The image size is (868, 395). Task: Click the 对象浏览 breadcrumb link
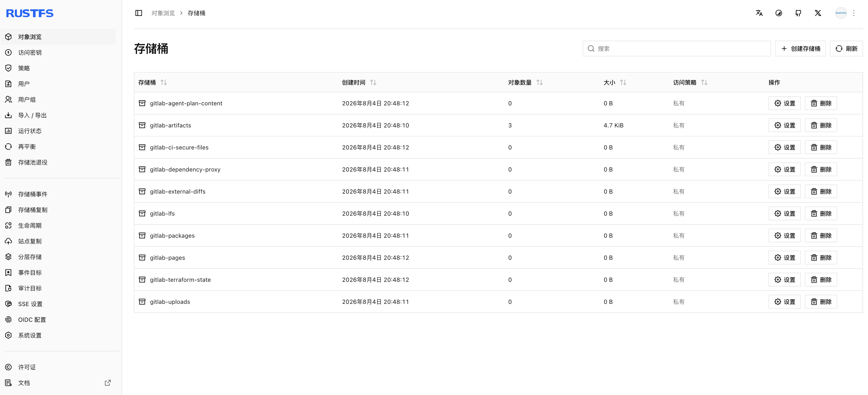[163, 13]
